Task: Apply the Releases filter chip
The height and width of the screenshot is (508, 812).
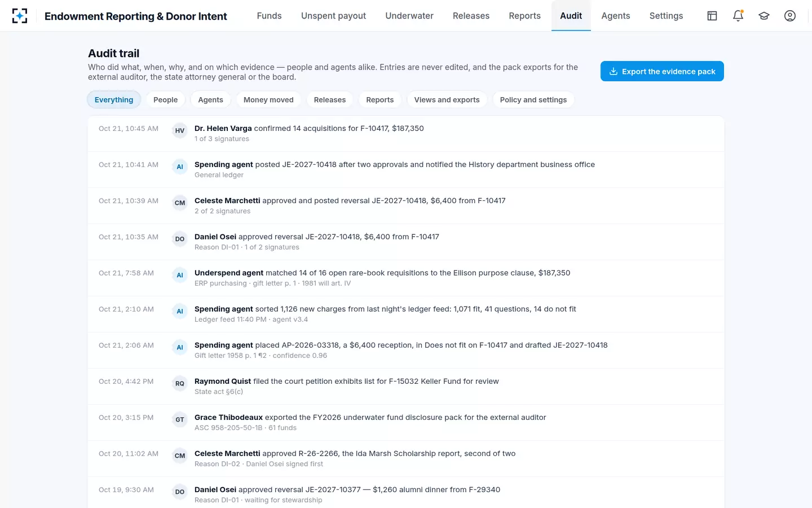Action: pyautogui.click(x=330, y=100)
